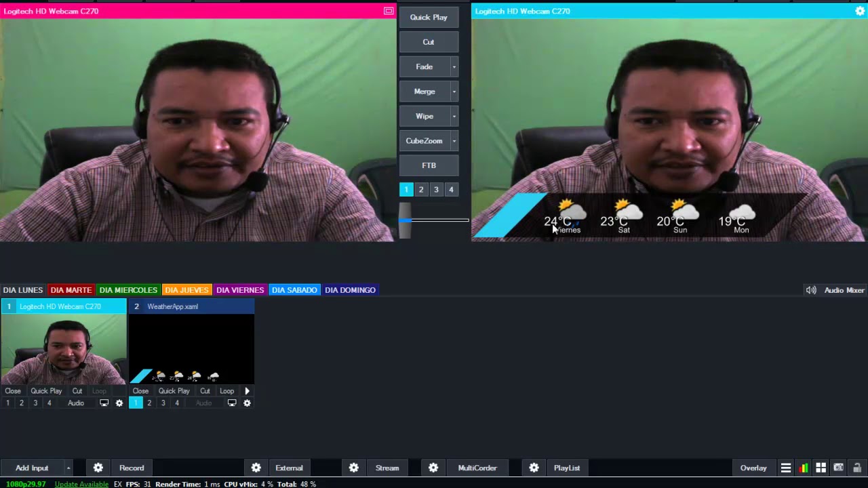The image size is (868, 488).
Task: Start recording with Record button
Action: (x=132, y=468)
